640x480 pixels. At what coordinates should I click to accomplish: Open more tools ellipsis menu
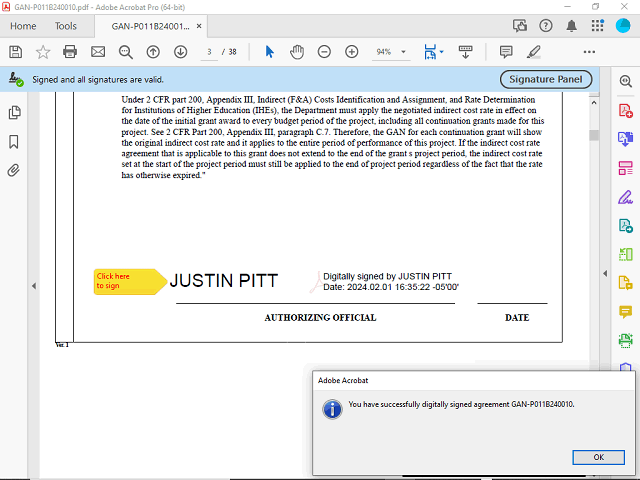pos(589,52)
